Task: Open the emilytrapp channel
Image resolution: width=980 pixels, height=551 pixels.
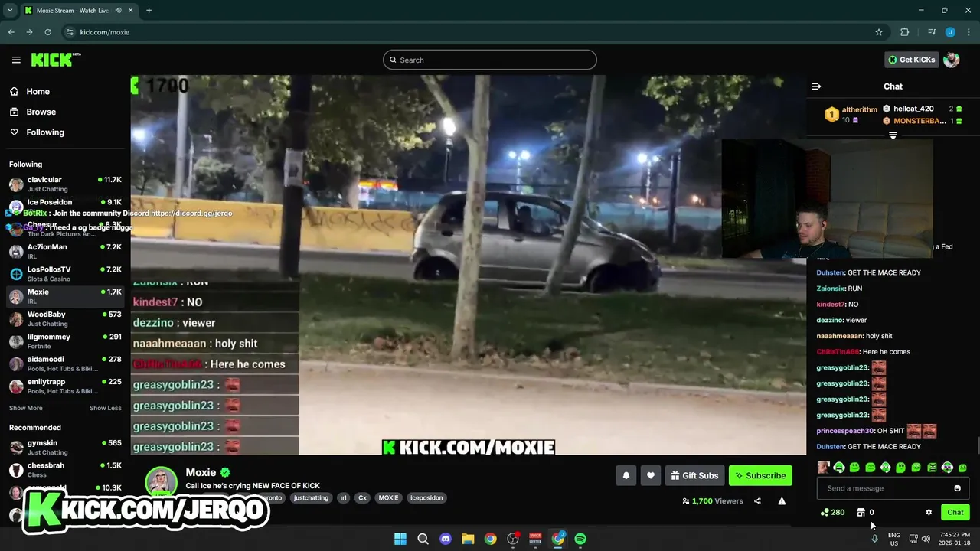Action: pos(65,386)
